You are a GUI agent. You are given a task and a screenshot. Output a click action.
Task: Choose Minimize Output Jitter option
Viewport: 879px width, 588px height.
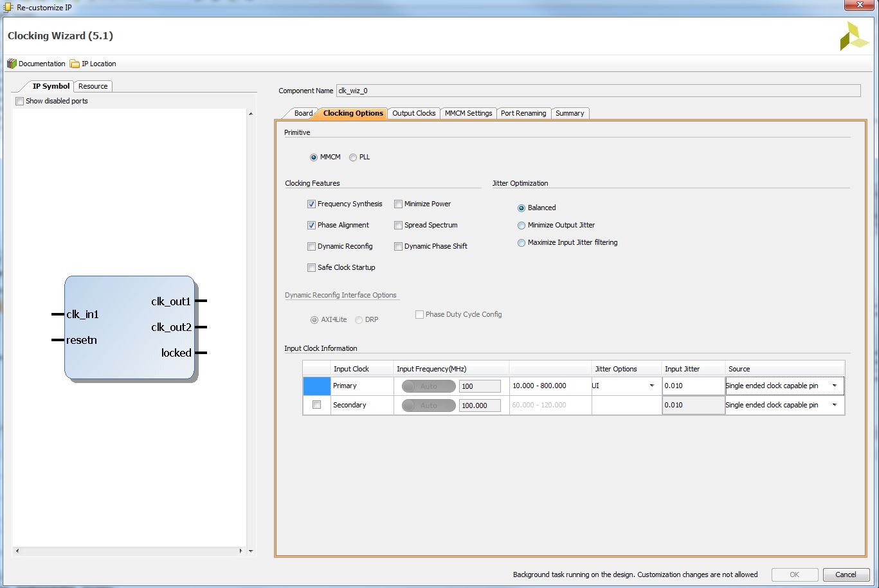click(x=521, y=226)
